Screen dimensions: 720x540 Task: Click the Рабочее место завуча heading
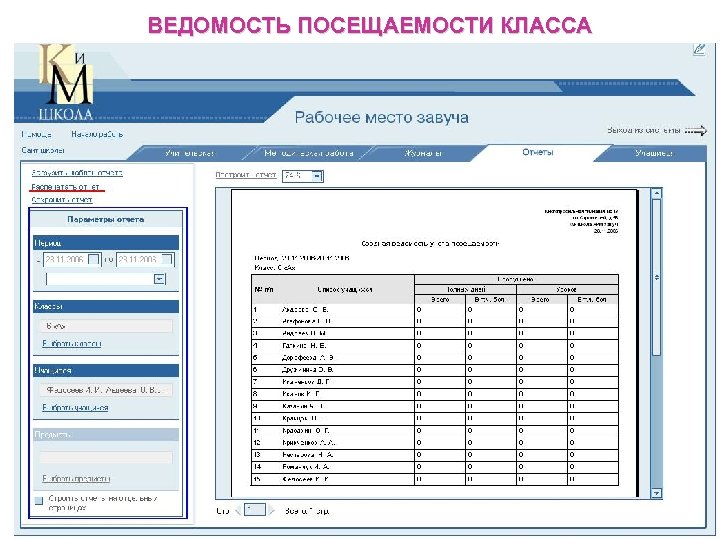click(382, 117)
